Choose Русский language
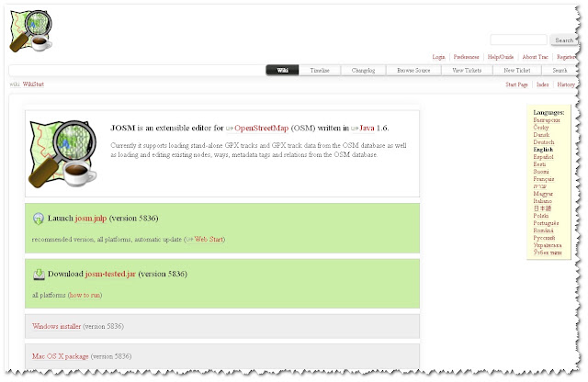 coord(544,238)
